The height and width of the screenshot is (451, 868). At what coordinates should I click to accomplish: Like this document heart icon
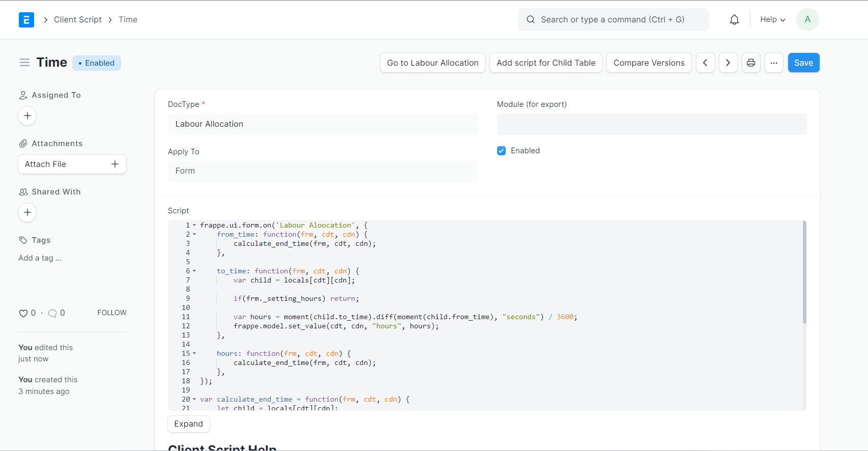23,313
